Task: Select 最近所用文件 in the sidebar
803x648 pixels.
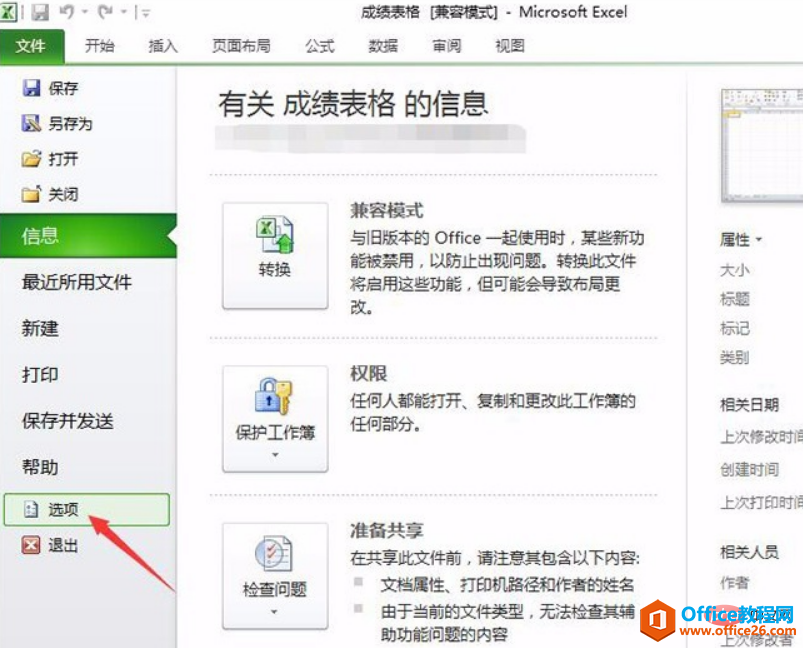Action: [x=77, y=282]
